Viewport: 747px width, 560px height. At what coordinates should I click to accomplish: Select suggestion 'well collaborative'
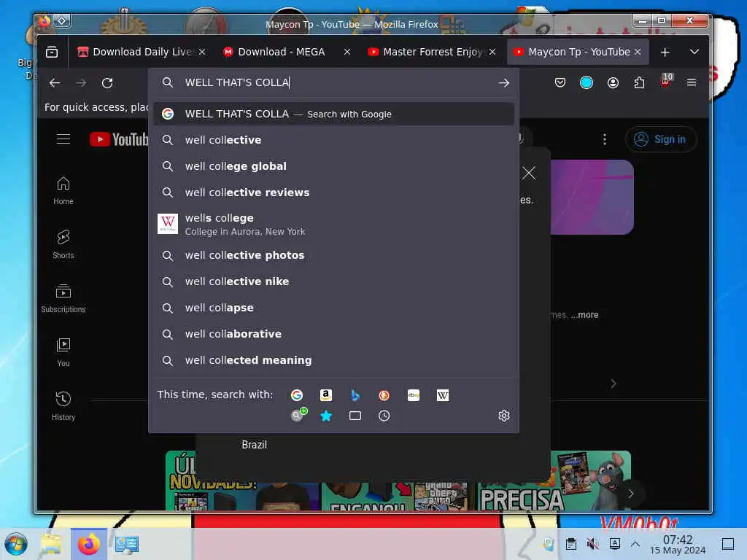pyautogui.click(x=333, y=334)
